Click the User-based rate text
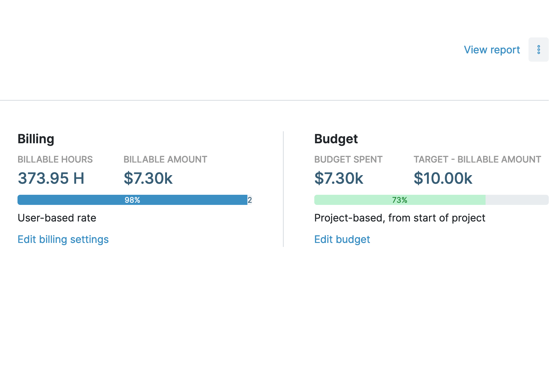Screen dimensions: 558x392 tap(57, 218)
